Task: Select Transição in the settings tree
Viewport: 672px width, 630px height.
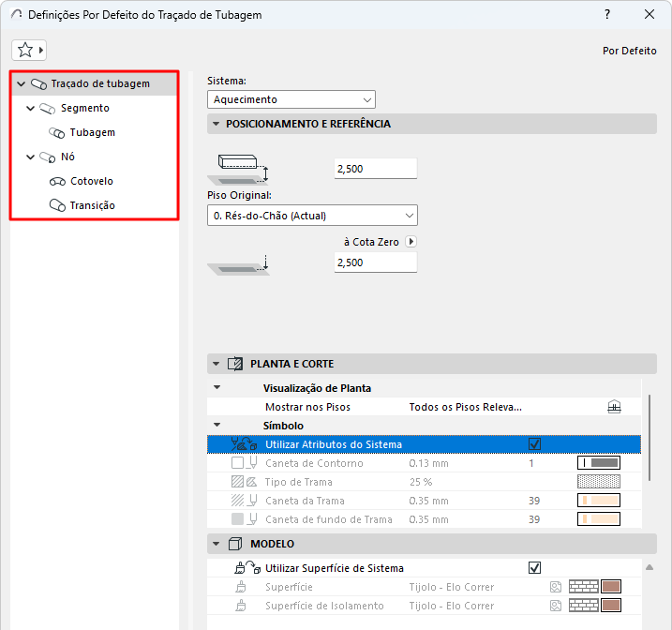Action: tap(93, 205)
